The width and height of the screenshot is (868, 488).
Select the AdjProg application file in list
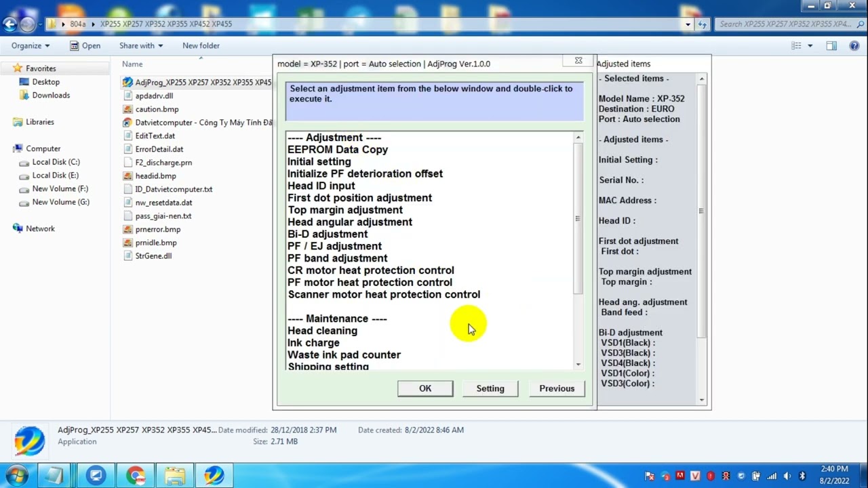[197, 82]
